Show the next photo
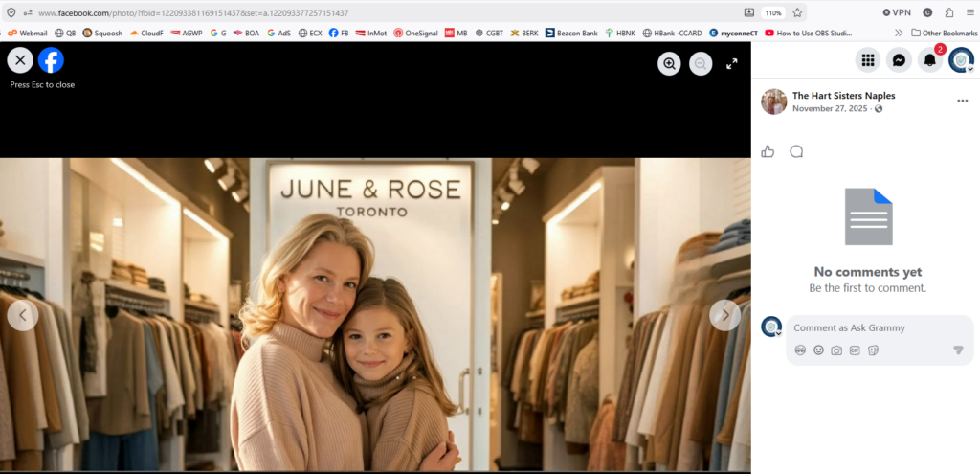The image size is (980, 474). 725,315
